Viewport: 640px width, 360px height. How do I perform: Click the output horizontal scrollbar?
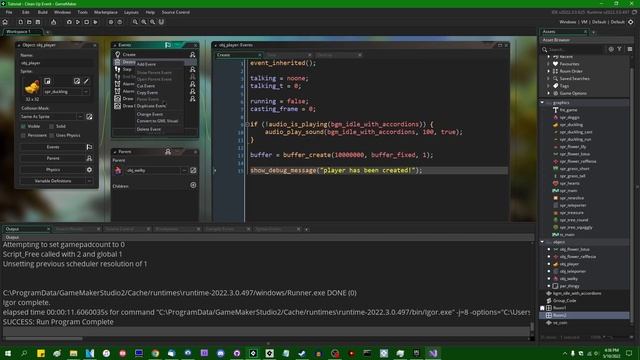[x=43, y=338]
